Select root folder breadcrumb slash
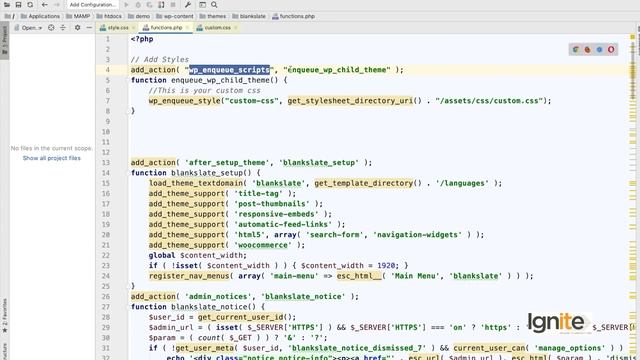Viewport: 640px width, 360px height. coord(10,16)
